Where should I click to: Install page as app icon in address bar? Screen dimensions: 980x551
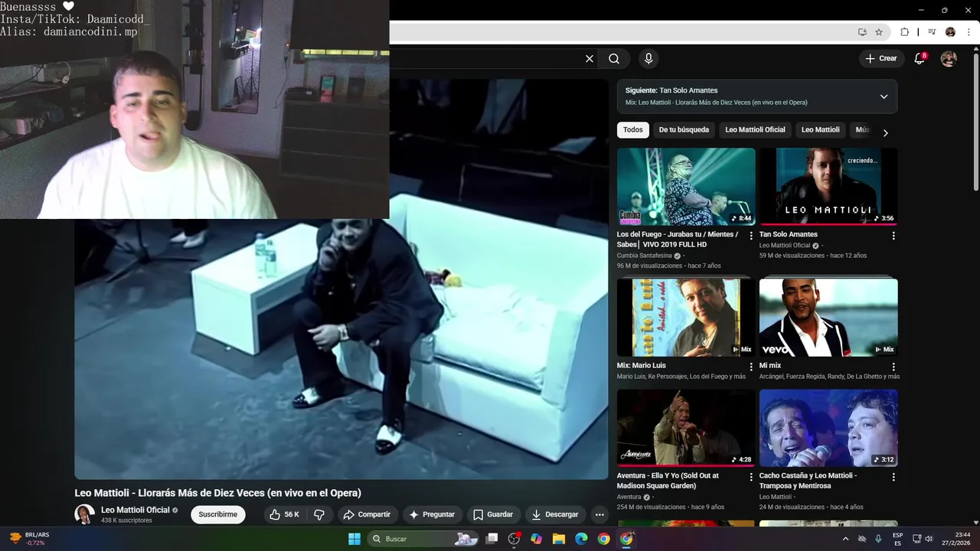click(x=862, y=32)
